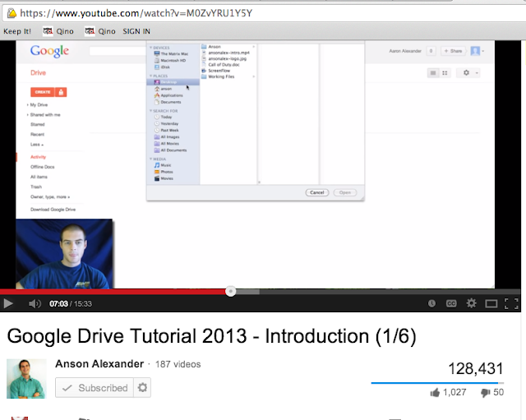Click the Watch Later clock icon
526x420 pixels.
pyautogui.click(x=431, y=303)
